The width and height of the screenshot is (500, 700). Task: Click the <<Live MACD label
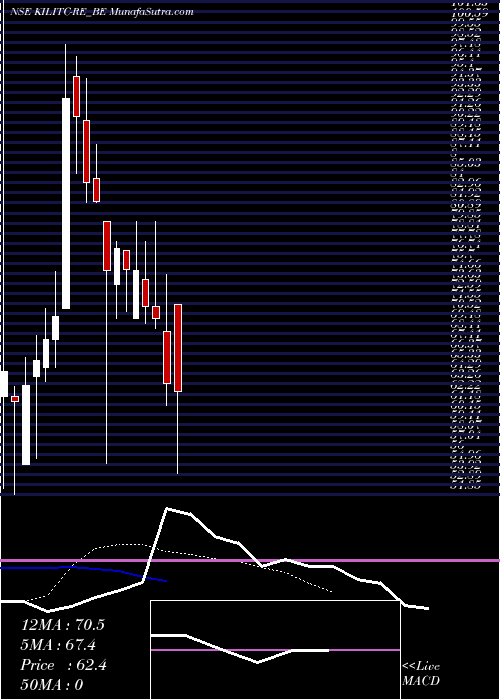click(421, 674)
